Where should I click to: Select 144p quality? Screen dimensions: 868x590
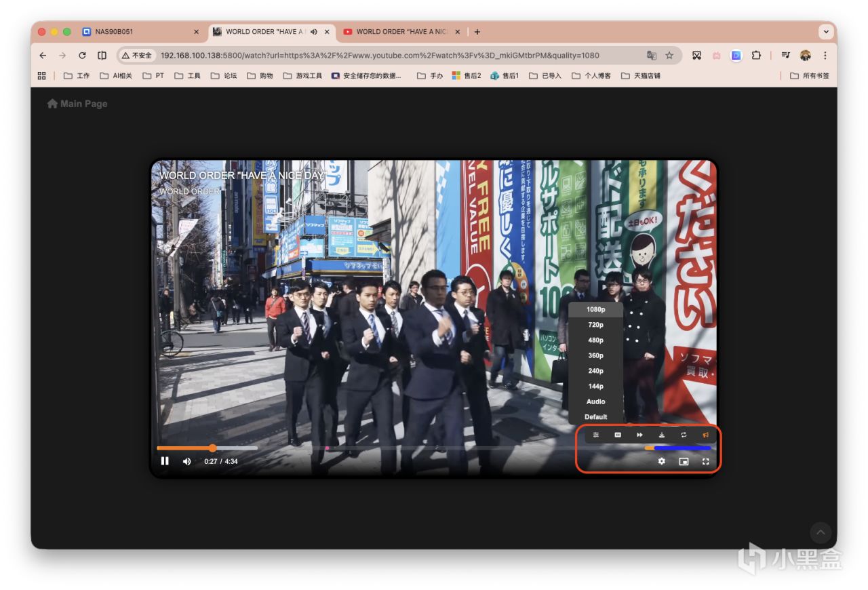[596, 387]
